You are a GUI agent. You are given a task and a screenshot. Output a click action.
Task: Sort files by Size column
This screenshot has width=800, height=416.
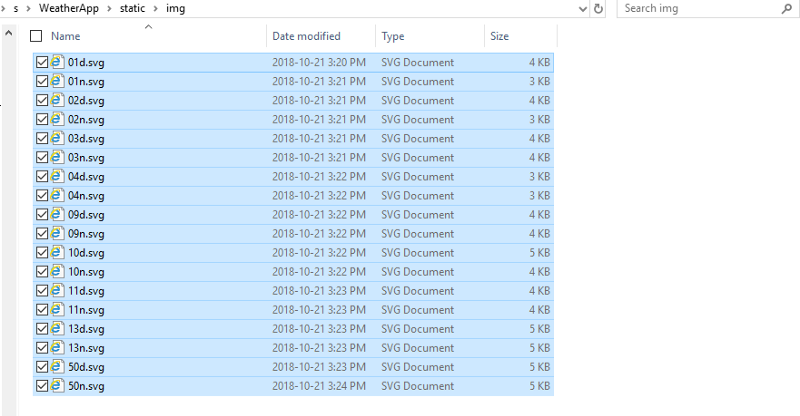499,36
